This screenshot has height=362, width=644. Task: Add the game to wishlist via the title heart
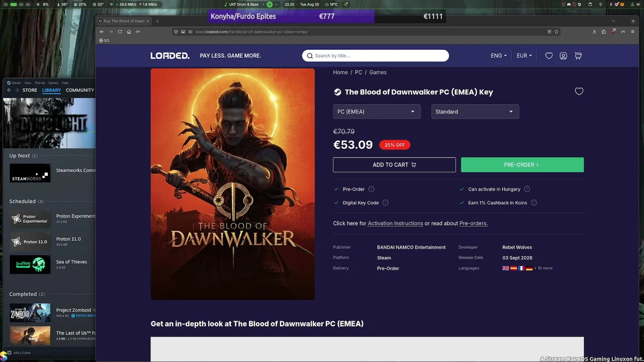coord(579,92)
